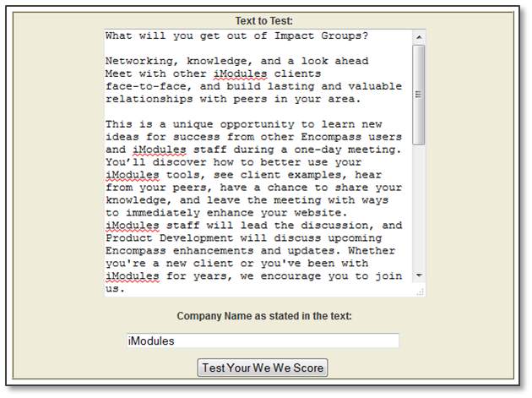Focus the company name field containing iModules
This screenshot has height=398, width=532.
coord(263,341)
